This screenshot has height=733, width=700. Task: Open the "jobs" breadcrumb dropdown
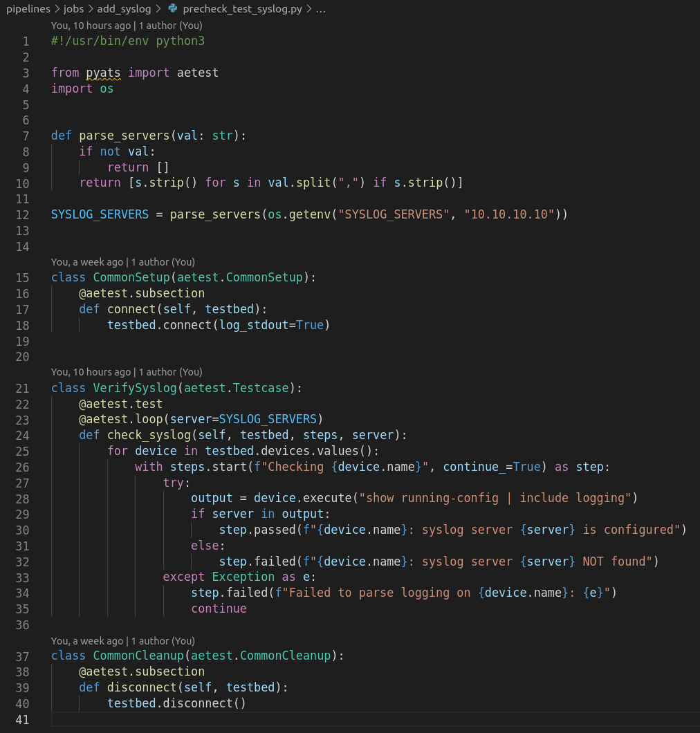click(73, 9)
